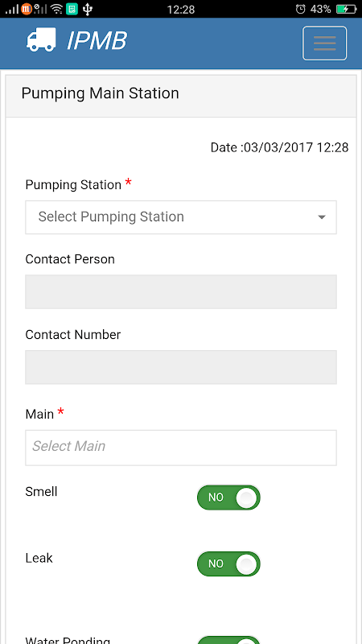
Task: Tap the Wi-Fi signal status icon
Action: [57, 9]
